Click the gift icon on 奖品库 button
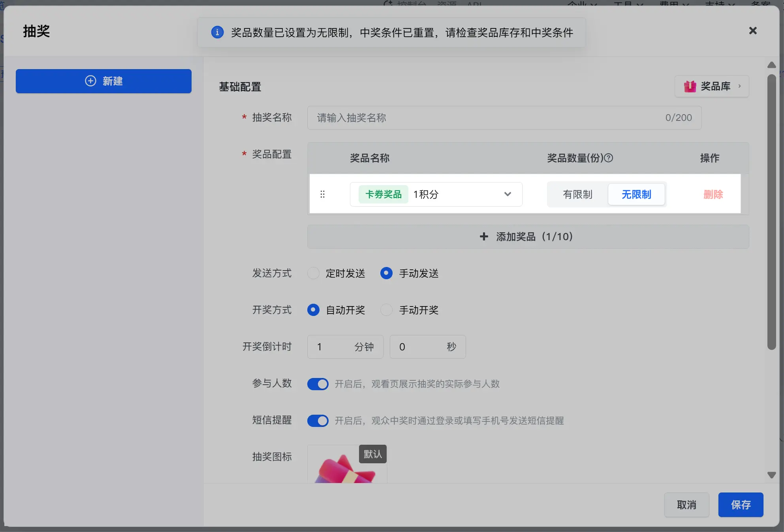The height and width of the screenshot is (532, 784). coord(690,86)
